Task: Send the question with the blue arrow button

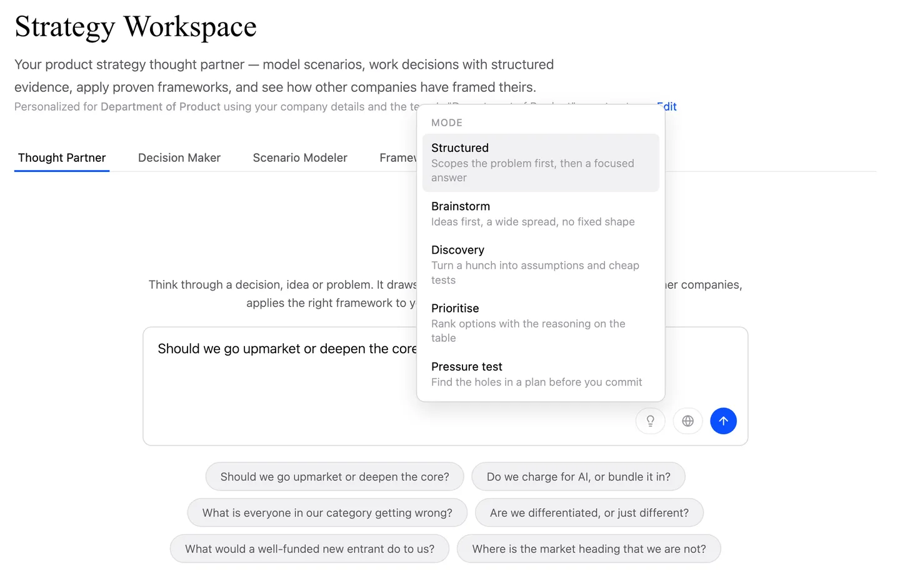Action: click(x=723, y=421)
